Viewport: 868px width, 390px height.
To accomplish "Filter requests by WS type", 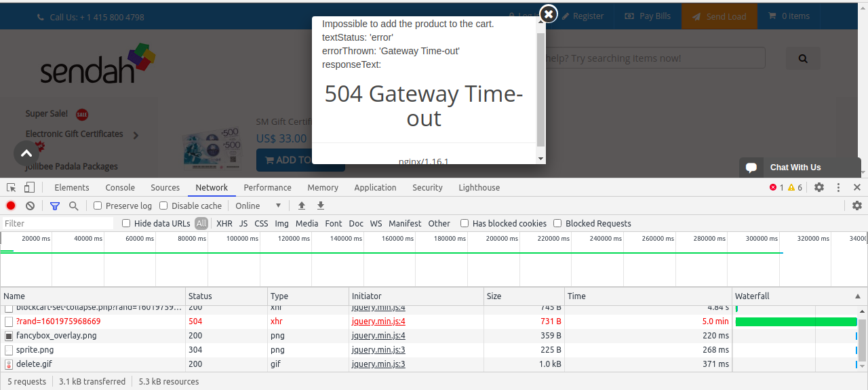I will pos(376,223).
